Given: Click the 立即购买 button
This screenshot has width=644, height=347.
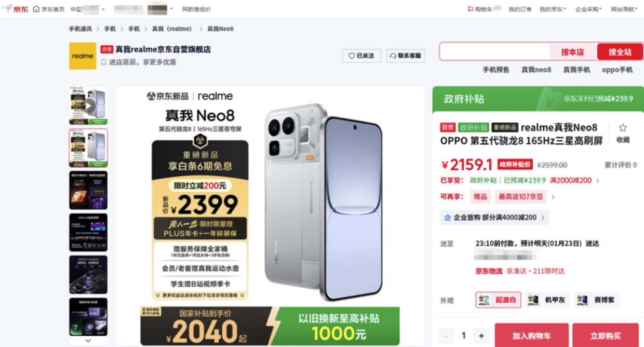Looking at the screenshot, I should pos(606,336).
